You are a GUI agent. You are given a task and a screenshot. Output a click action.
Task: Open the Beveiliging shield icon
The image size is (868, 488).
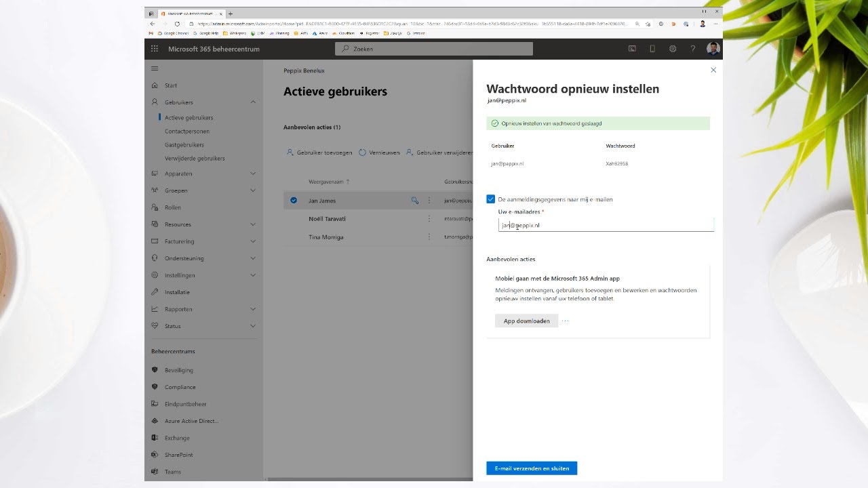click(x=155, y=370)
